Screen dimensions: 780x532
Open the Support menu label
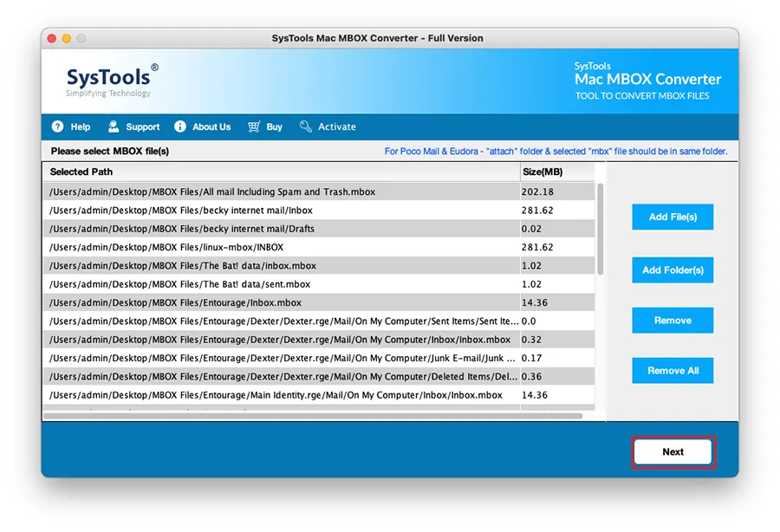(143, 127)
